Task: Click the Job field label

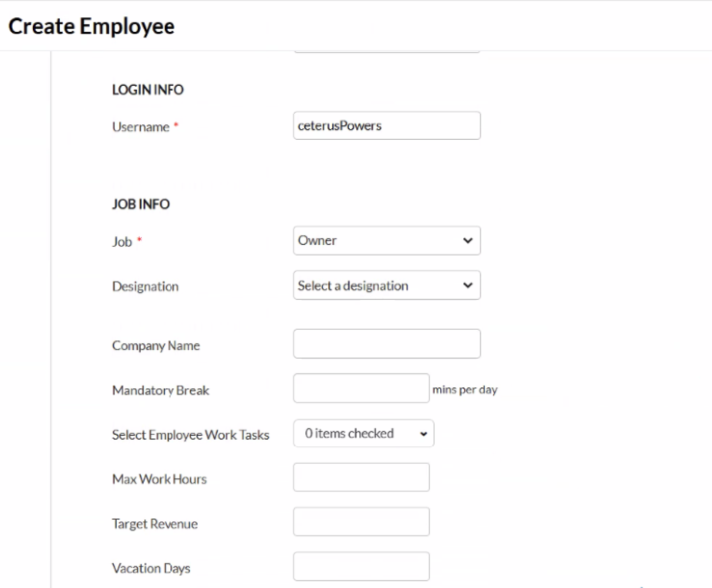Action: pos(122,241)
